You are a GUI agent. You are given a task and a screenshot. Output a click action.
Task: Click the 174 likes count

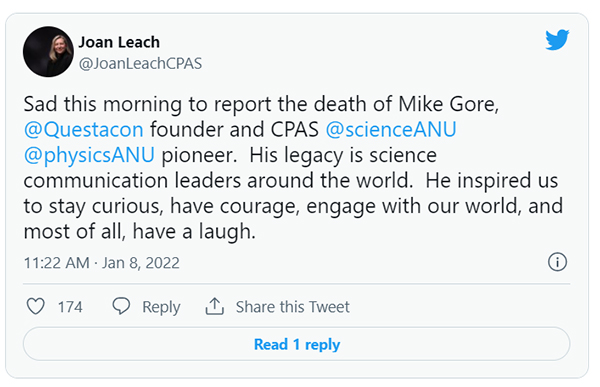tap(70, 307)
